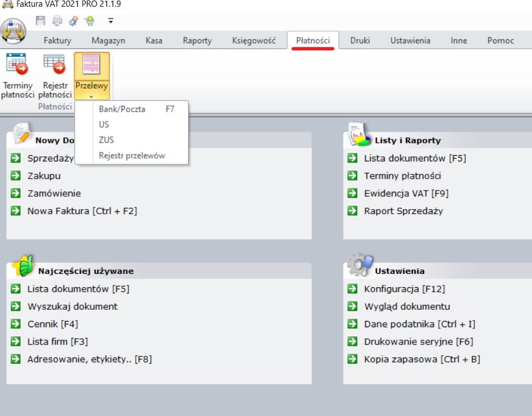Click the save floppy disk icon
The width and height of the screenshot is (532, 416).
(x=40, y=21)
